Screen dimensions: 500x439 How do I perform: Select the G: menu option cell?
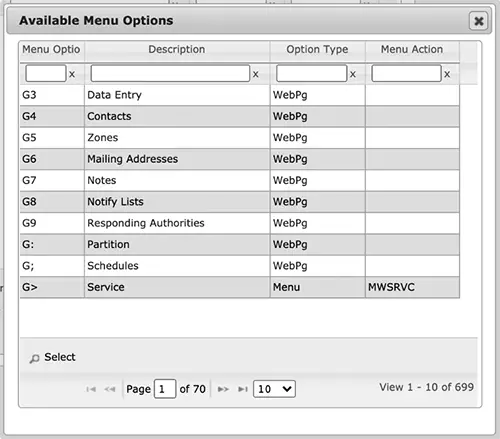click(x=52, y=244)
